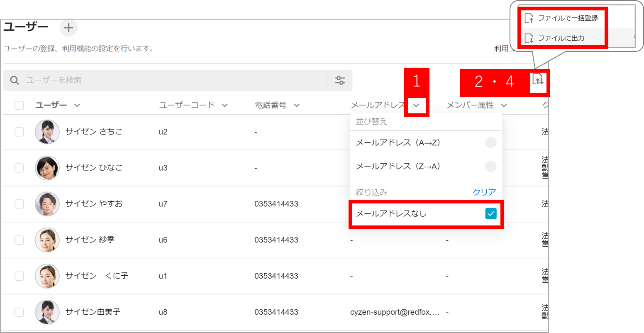The image size is (644, 333).
Task: Check the box for サイゼン くに子
Action: 19,276
